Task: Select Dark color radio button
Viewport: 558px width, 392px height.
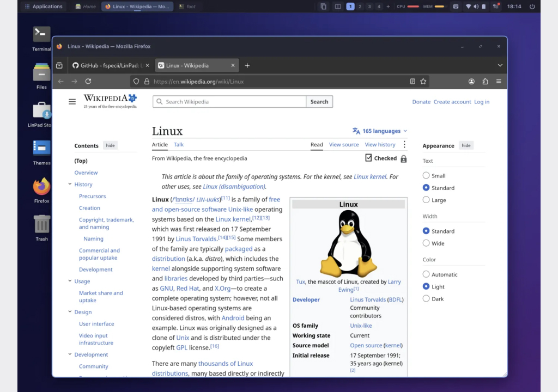Action: coord(426,298)
